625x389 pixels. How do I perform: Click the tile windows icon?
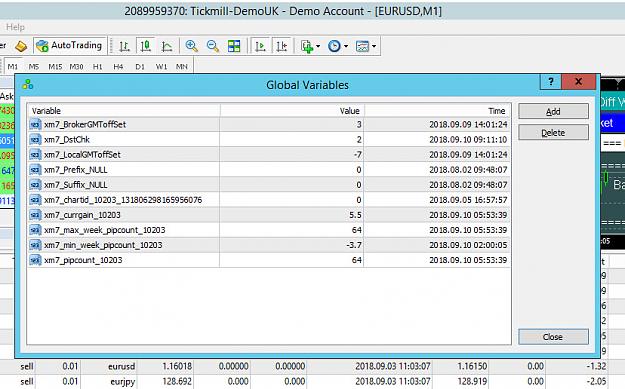[x=234, y=46]
